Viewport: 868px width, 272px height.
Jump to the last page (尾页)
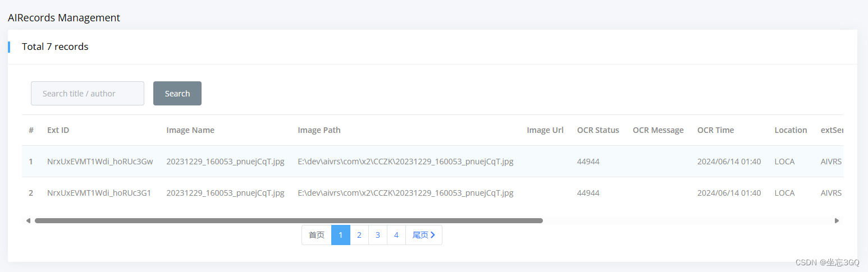[424, 235]
